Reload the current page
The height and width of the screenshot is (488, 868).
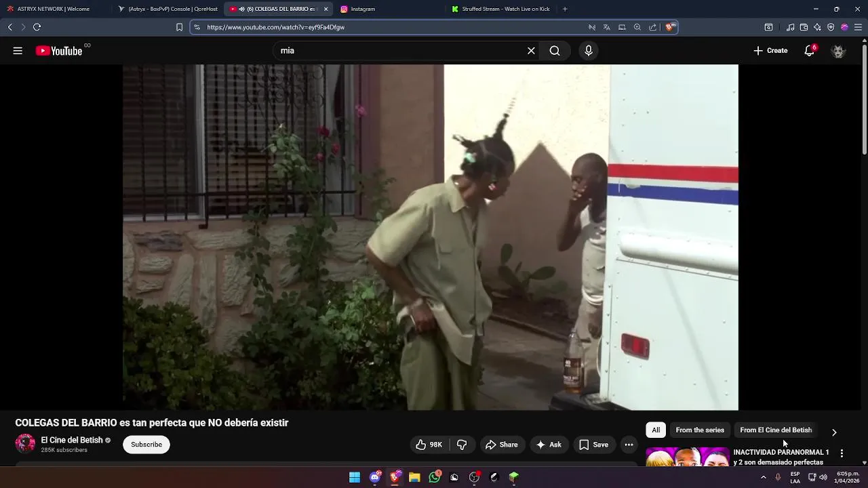coord(37,27)
